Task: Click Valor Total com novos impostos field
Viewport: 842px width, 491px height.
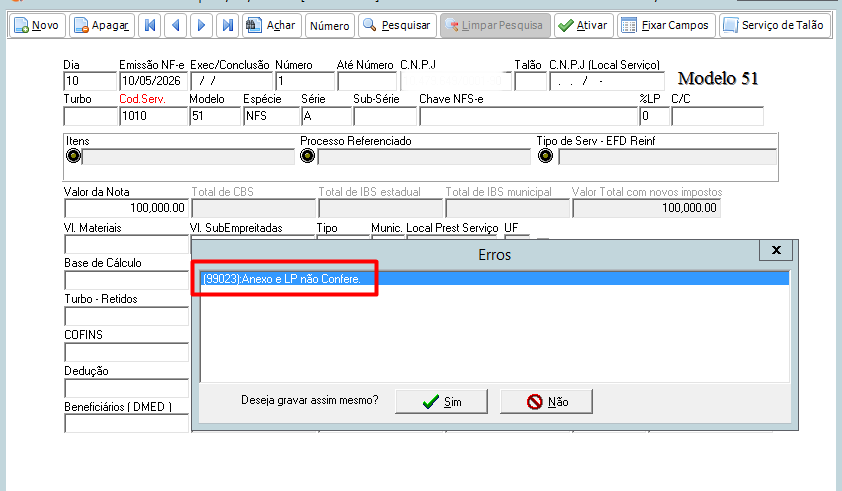Action: click(647, 208)
